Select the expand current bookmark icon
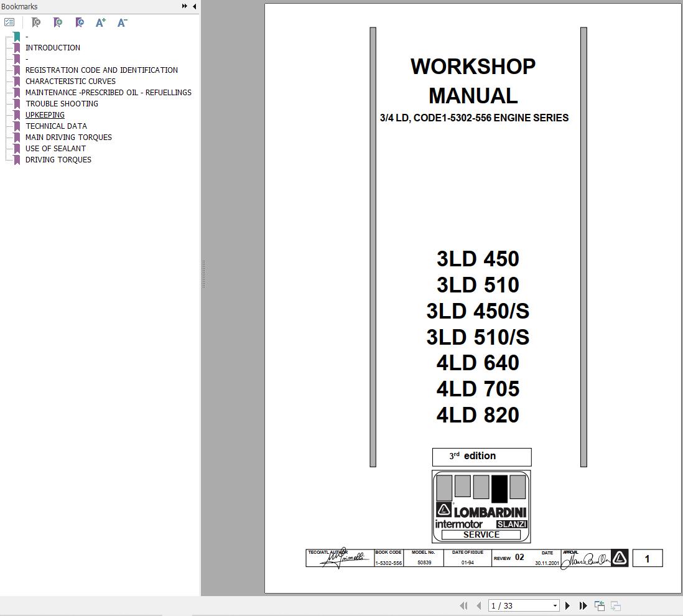This screenshot has height=616, width=683. (x=80, y=22)
